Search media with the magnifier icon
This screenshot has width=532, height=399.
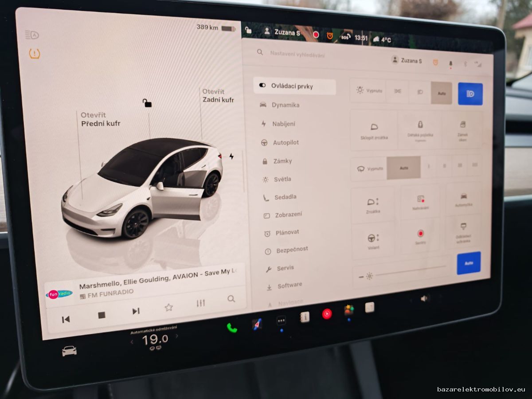pos(231,299)
